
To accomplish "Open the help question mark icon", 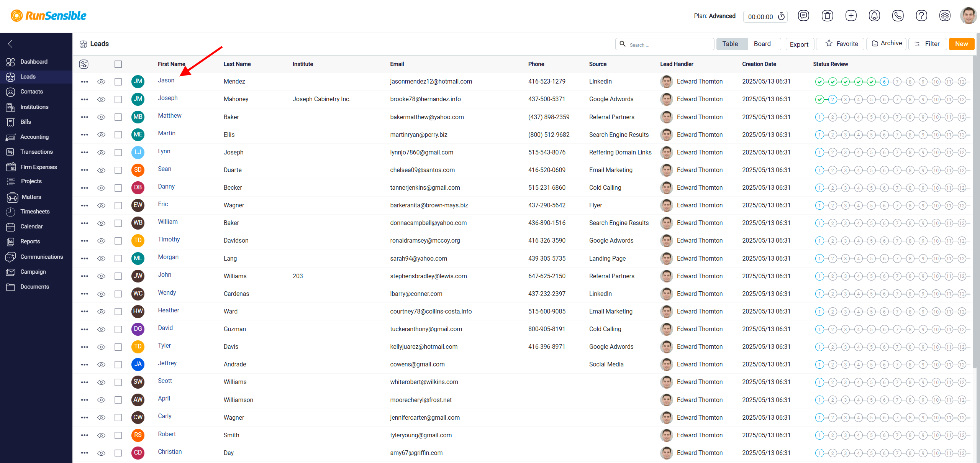I will [x=921, y=16].
